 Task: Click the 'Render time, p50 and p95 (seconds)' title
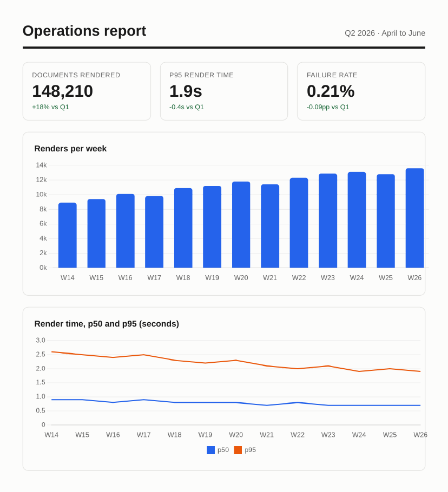tap(107, 324)
